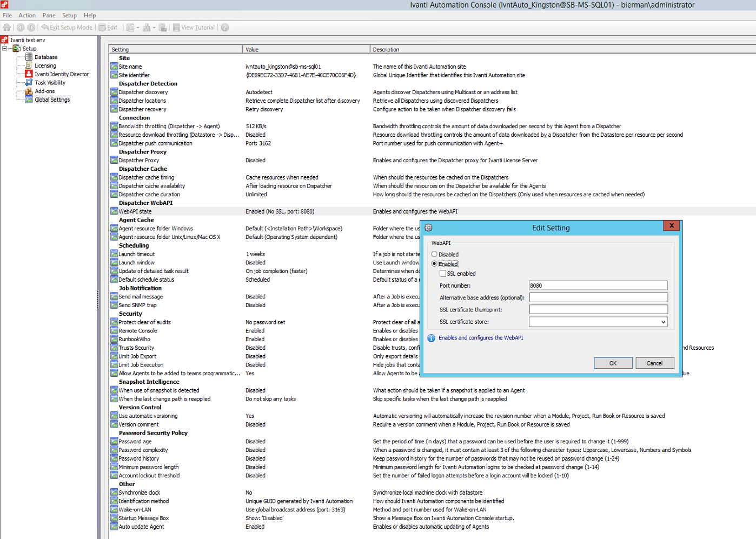The width and height of the screenshot is (756, 539).
Task: Click the Ivanti Identity Director icon
Action: click(x=29, y=74)
